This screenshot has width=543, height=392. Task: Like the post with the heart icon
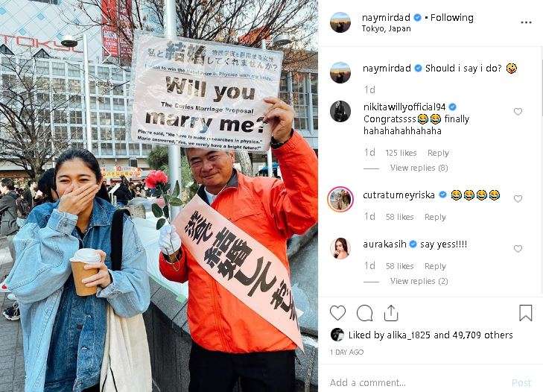pyautogui.click(x=337, y=313)
